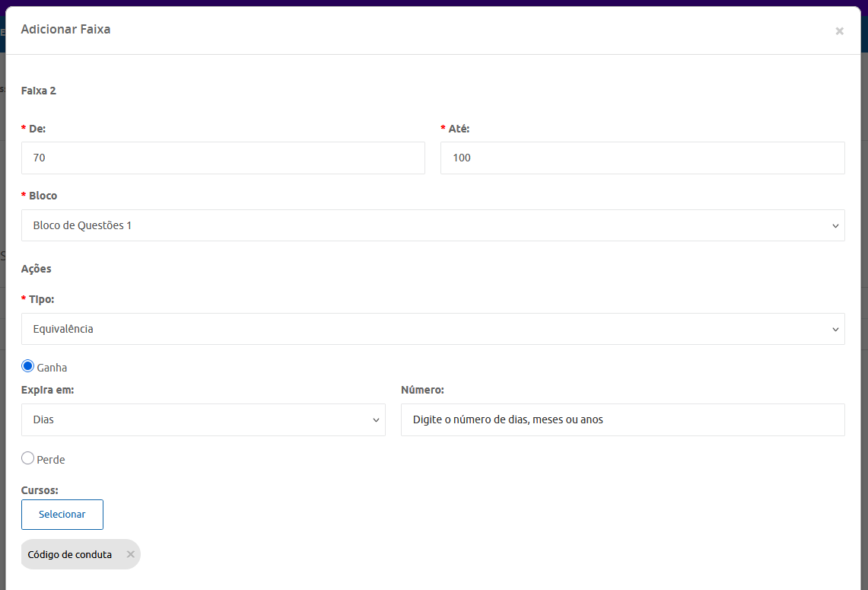Click the Expira em dropdown chevron arrow
868x590 pixels.
click(x=376, y=420)
